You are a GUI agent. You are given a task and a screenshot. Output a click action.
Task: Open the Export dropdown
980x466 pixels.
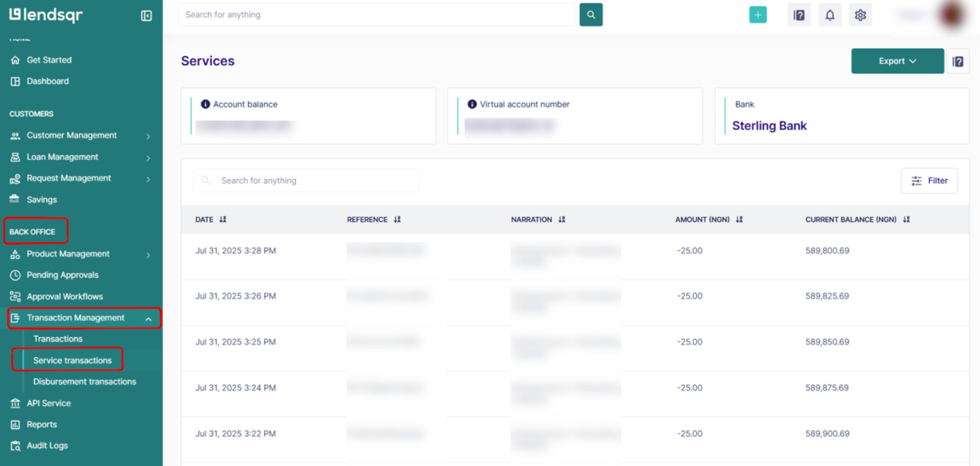coord(897,60)
